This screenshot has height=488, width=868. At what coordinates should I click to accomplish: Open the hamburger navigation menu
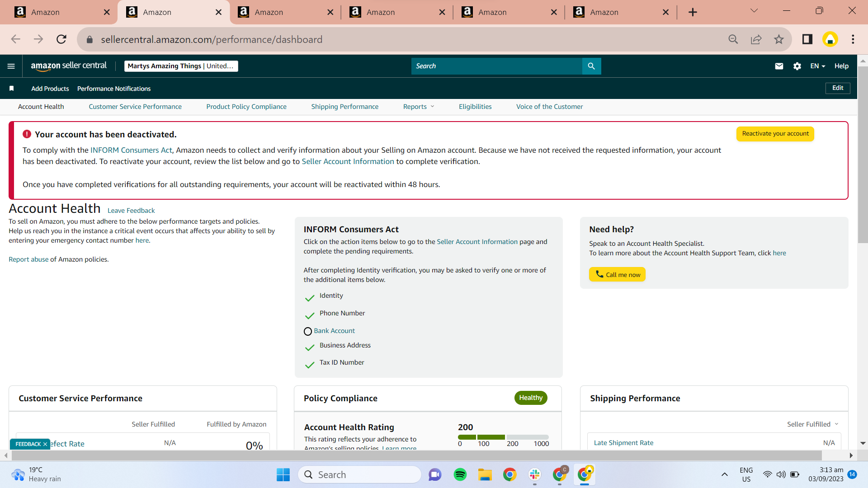click(x=11, y=66)
